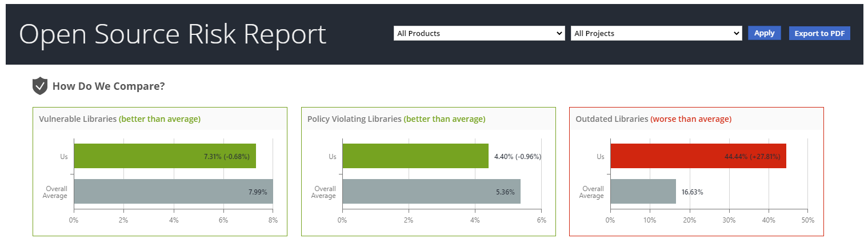The image size is (868, 246).
Task: Click the Open Source Risk Report title
Action: tap(173, 34)
